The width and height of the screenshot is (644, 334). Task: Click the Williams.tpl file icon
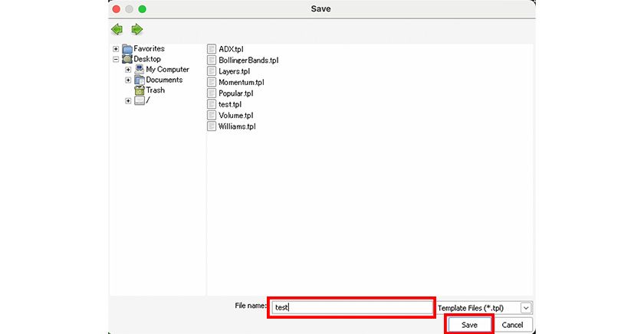pos(212,127)
